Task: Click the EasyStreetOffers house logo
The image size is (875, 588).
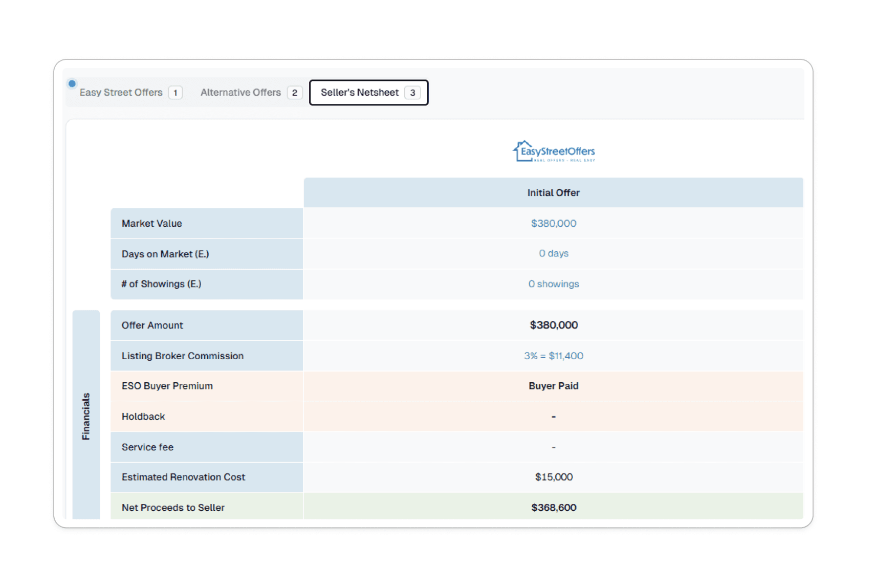Action: click(553, 151)
